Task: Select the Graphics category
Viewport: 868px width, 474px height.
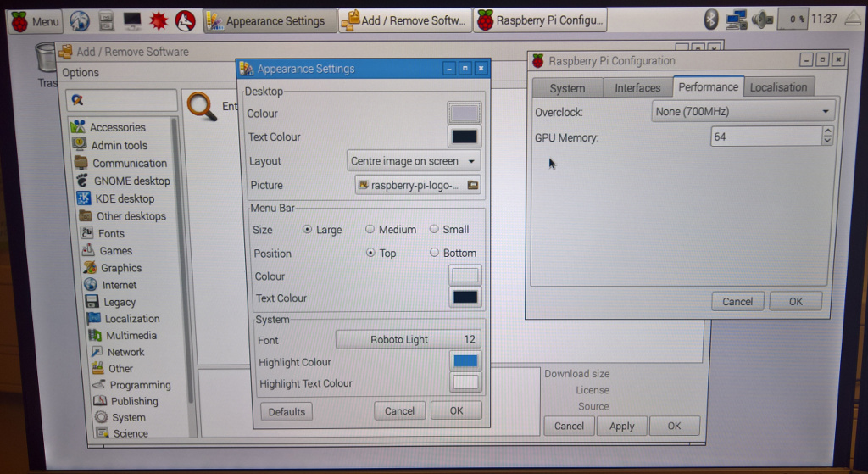Action: [113, 267]
